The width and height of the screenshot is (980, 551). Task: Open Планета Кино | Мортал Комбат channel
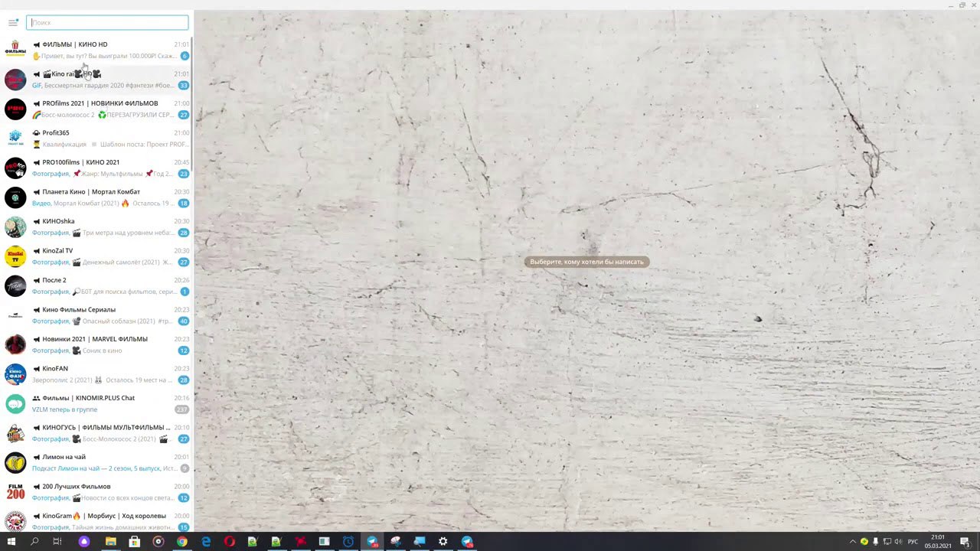pos(96,197)
